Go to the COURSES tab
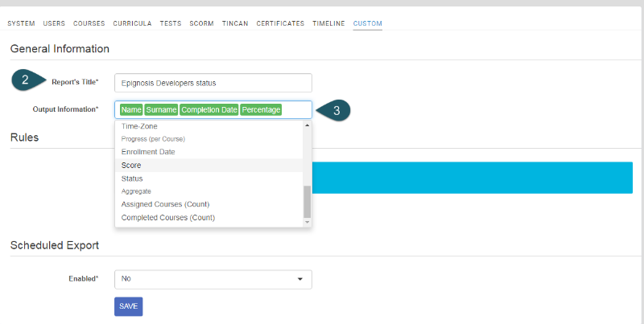Viewport: 644px width, 324px height. tap(89, 23)
